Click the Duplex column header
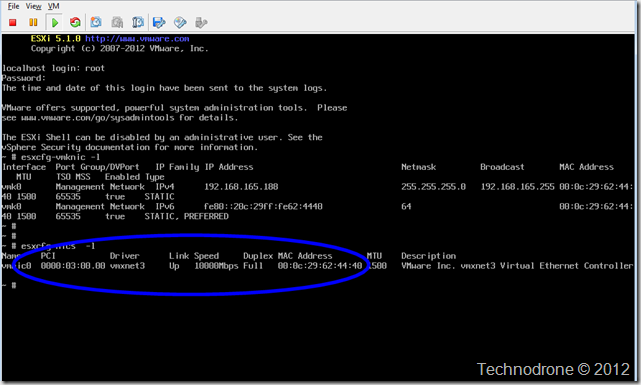 coord(258,256)
